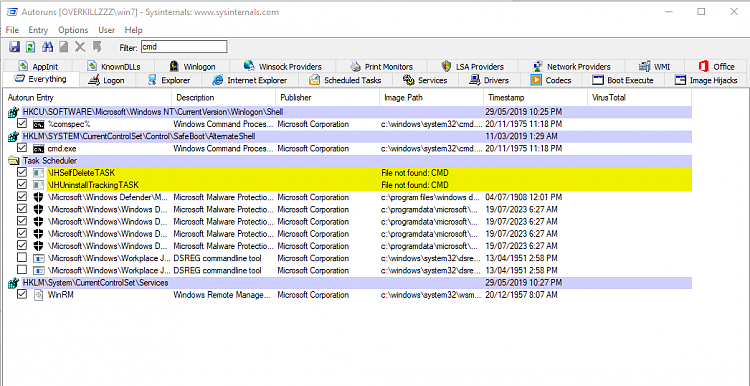This screenshot has width=750, height=386.
Task: Select the Everything tab
Action: click(40, 79)
